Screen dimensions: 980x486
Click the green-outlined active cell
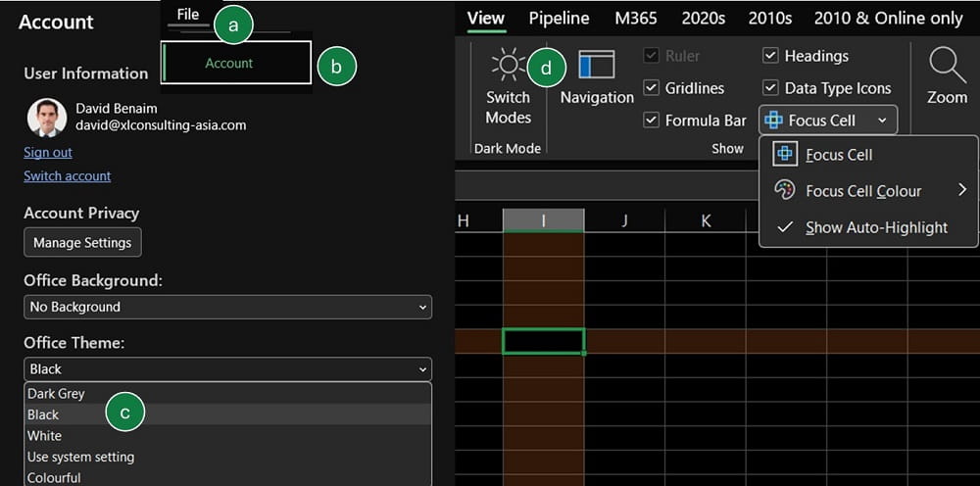(x=543, y=341)
